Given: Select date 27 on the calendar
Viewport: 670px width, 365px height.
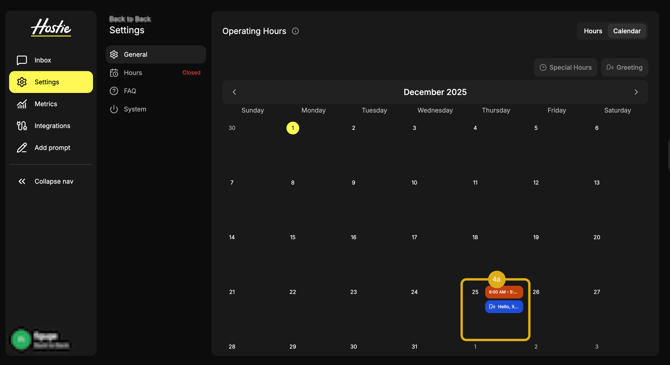Looking at the screenshot, I should [x=597, y=292].
